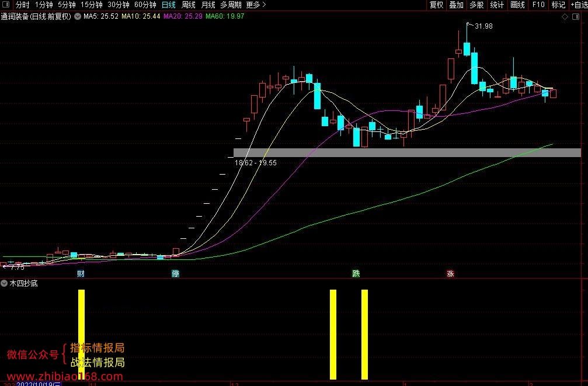Open the 多股 multi-stock view

tap(477, 5)
